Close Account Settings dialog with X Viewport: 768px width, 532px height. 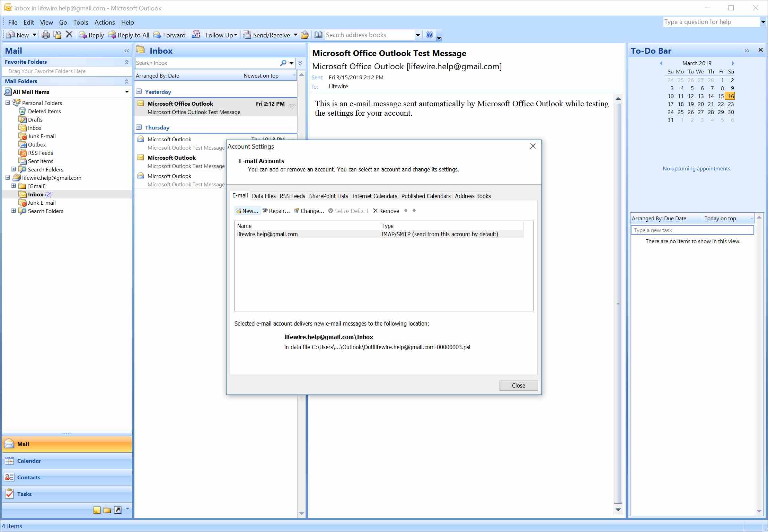(533, 146)
